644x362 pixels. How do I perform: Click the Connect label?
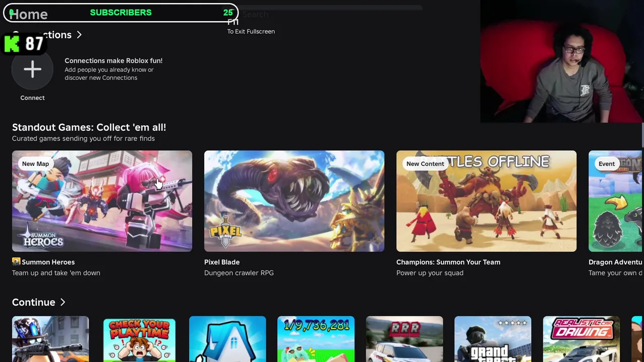click(x=32, y=98)
